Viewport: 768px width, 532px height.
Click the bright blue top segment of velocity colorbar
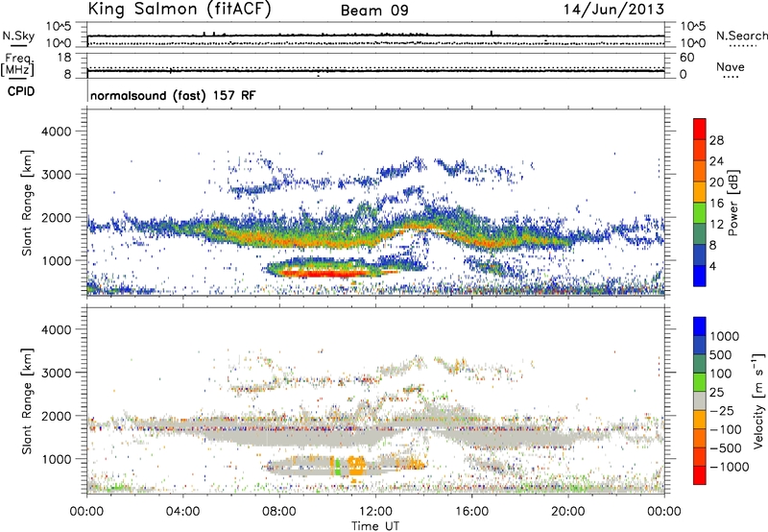pyautogui.click(x=700, y=326)
